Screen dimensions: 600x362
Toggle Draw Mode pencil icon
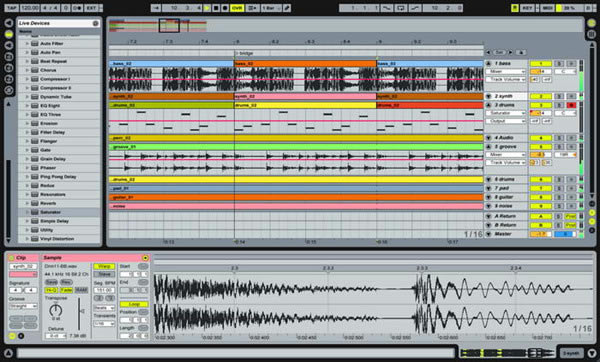point(287,8)
